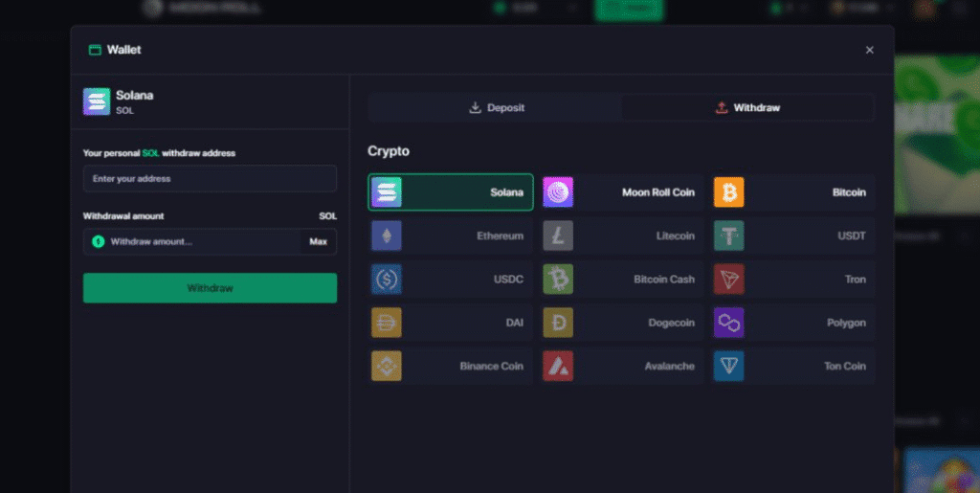Image resolution: width=980 pixels, height=493 pixels.
Task: Click the orange Bitcoin icon
Action: coord(728,192)
